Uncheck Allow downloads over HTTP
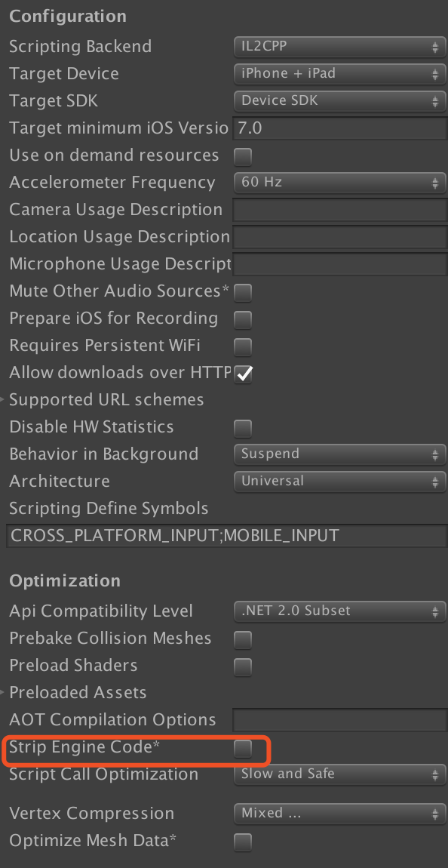This screenshot has height=868, width=448. [243, 374]
